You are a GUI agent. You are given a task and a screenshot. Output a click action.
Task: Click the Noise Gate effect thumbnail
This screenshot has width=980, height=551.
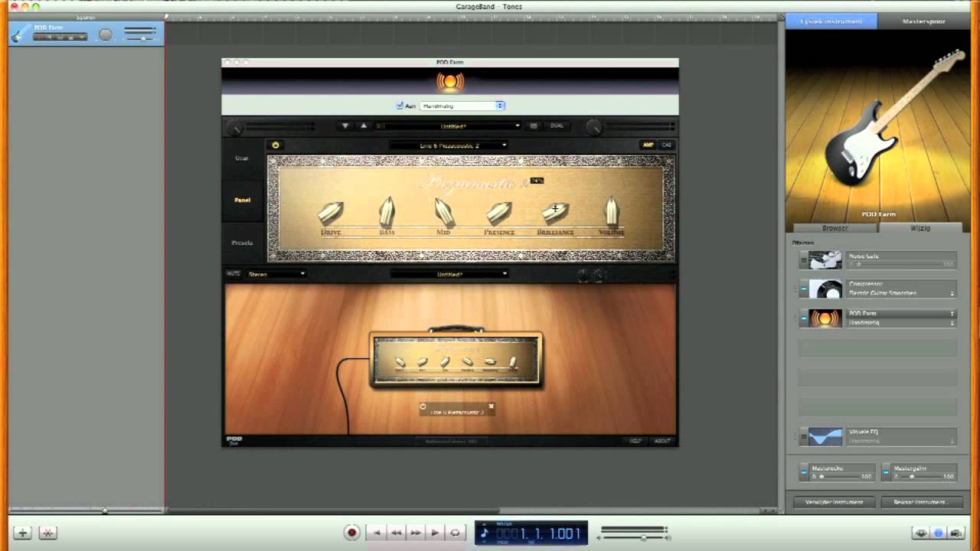click(825, 260)
